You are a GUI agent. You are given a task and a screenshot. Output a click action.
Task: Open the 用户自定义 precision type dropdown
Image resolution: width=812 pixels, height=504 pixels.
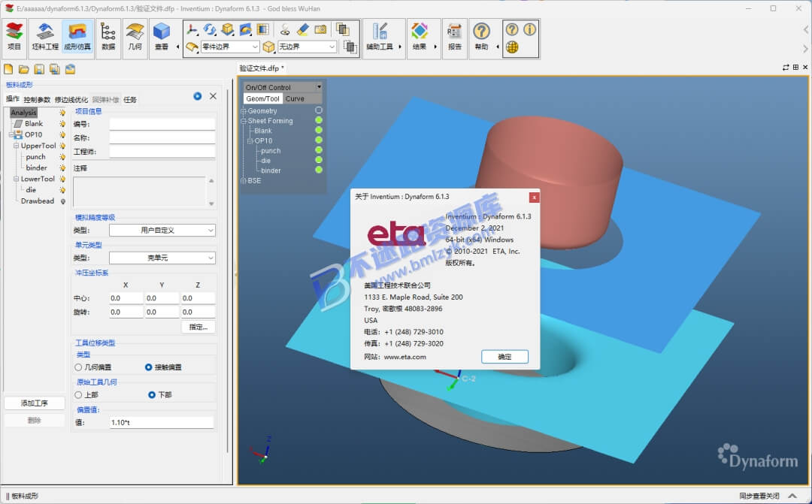pos(162,231)
